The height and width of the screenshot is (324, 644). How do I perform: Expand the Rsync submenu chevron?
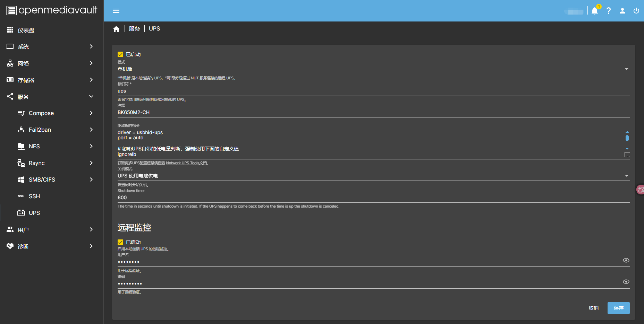(91, 163)
